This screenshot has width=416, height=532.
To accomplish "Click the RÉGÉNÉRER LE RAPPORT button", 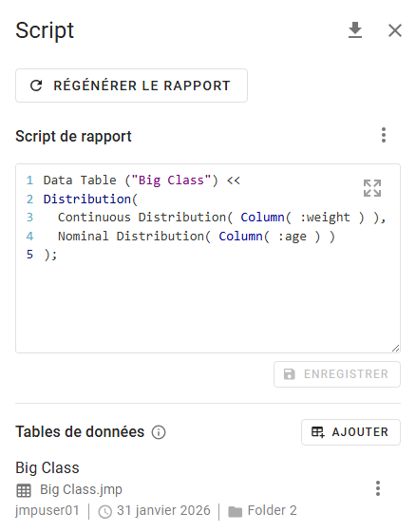I will click(x=131, y=85).
